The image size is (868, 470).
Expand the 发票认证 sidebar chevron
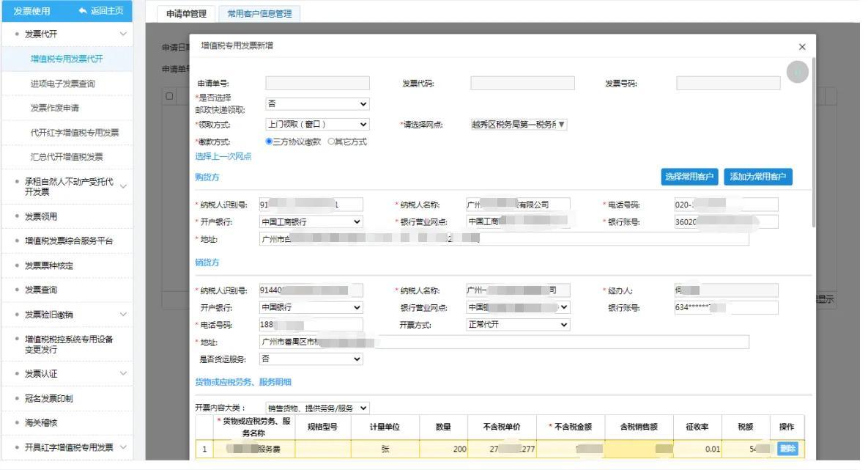tap(123, 374)
